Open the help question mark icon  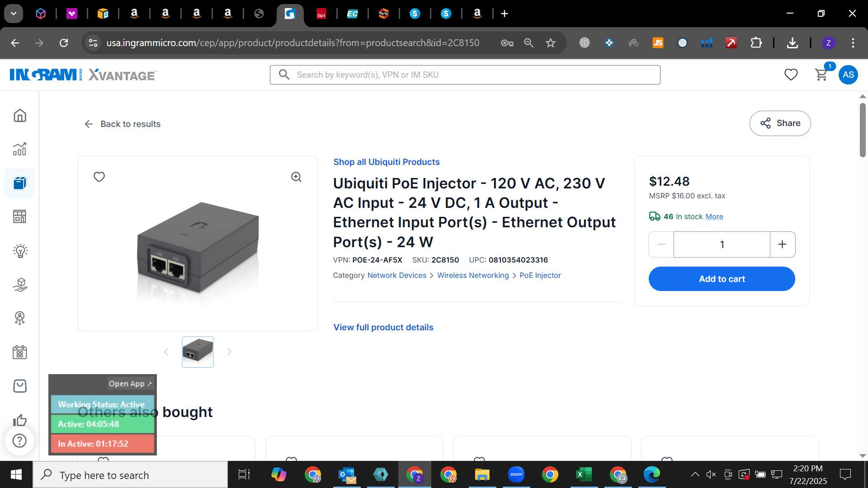coord(19,441)
